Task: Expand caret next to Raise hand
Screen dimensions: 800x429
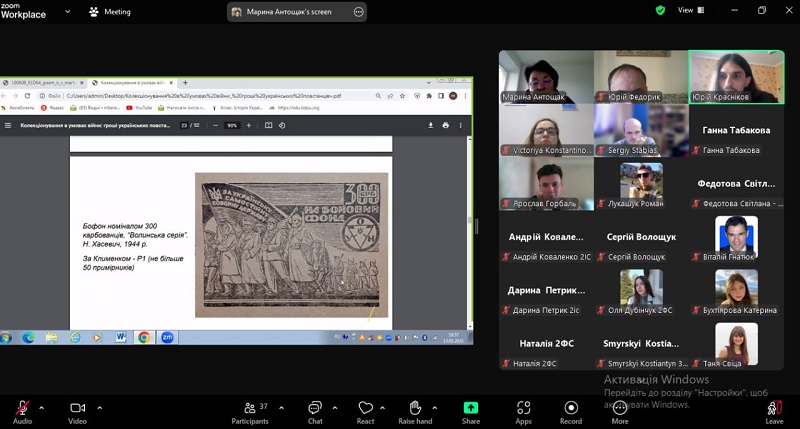Action: pos(435,408)
